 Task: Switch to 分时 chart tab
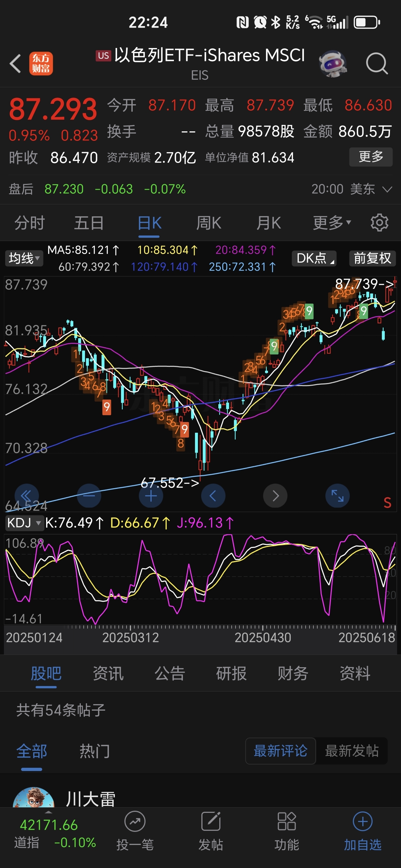click(30, 223)
